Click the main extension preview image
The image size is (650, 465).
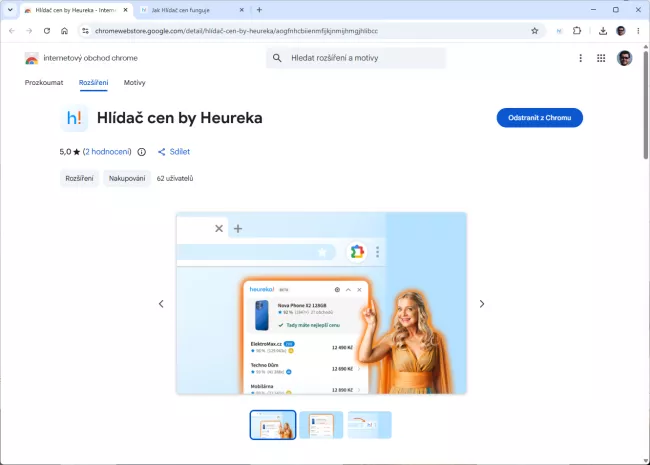321,303
